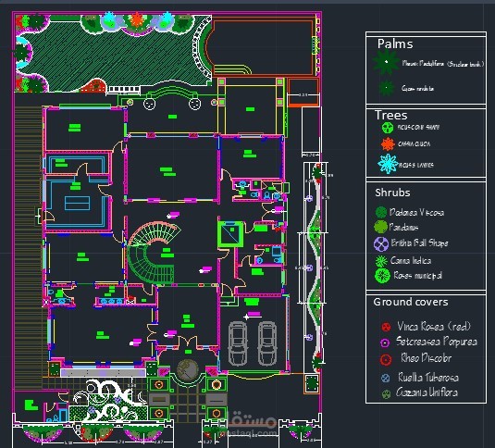
Task: Click the blue rectangular table in left room
Action: click(x=77, y=204)
